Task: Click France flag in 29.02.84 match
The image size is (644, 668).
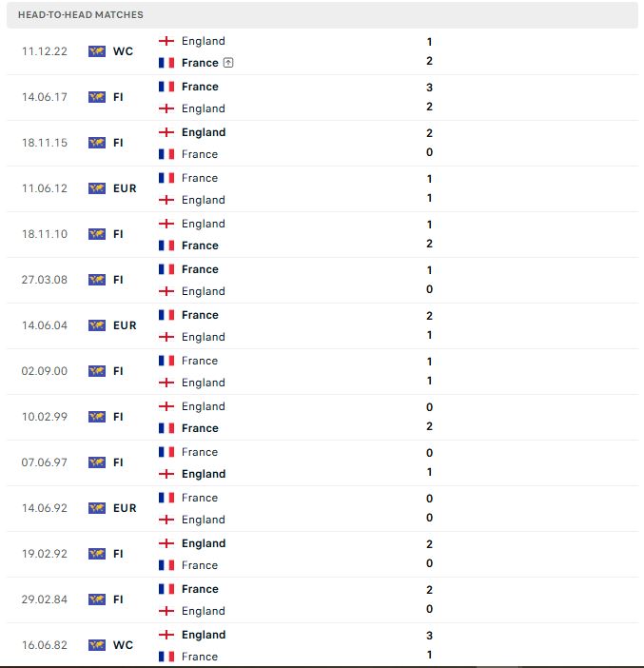Action: click(166, 589)
